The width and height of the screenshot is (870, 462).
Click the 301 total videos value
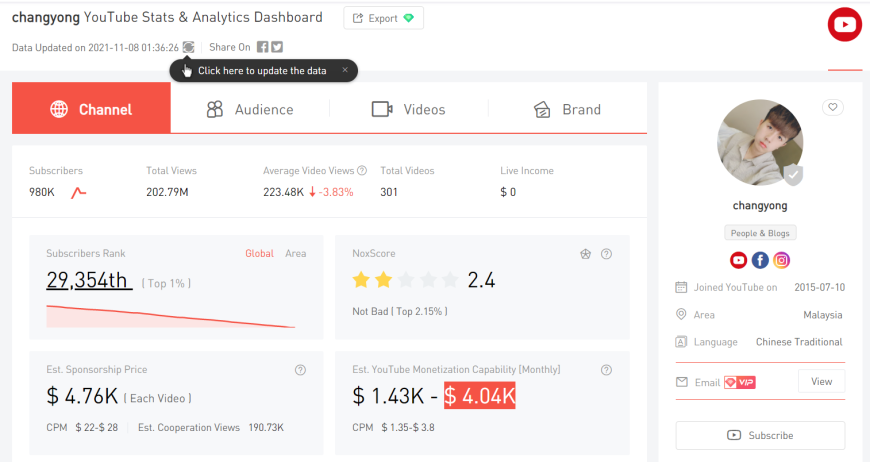pos(389,192)
